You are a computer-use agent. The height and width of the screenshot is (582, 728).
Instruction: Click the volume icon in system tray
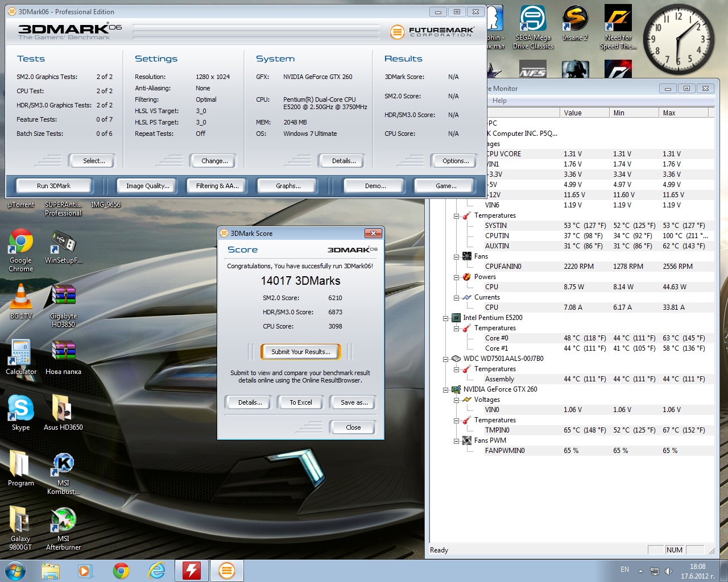pos(668,571)
